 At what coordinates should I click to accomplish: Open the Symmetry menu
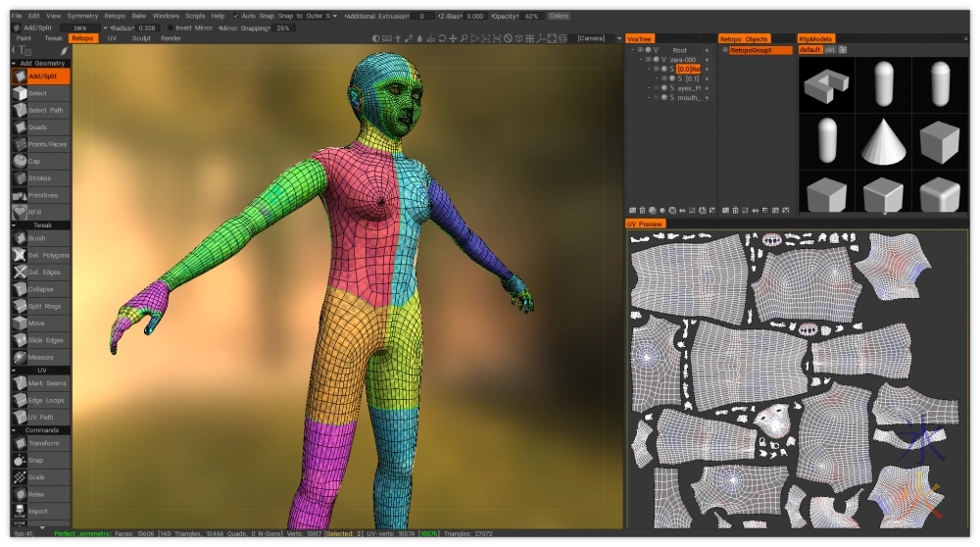pos(82,16)
